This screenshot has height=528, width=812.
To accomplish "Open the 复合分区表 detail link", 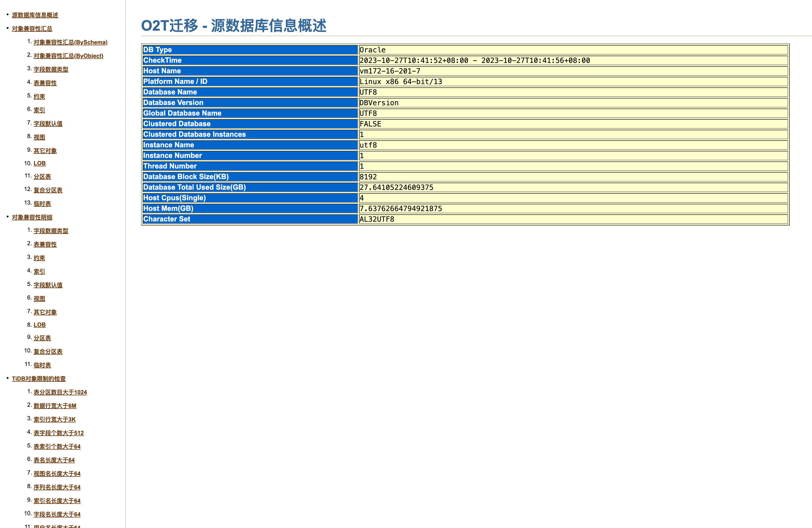I will [48, 351].
